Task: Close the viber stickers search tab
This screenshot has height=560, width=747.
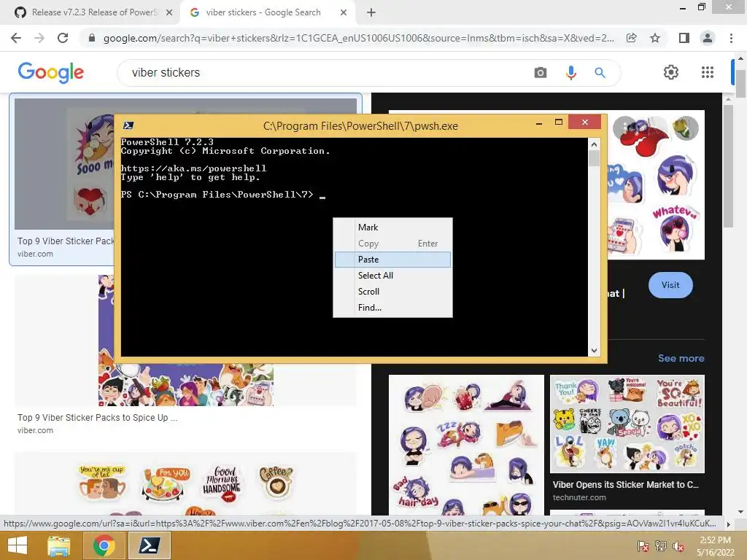Action: pyautogui.click(x=344, y=12)
